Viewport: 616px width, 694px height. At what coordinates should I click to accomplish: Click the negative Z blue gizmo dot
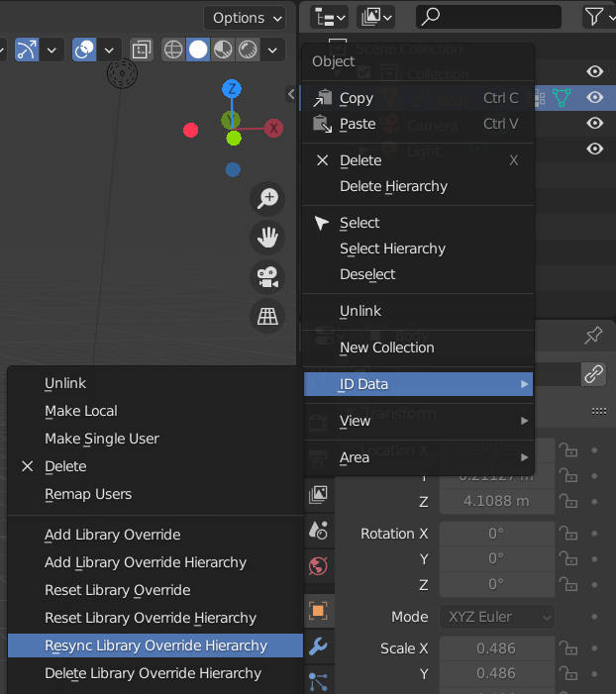tap(233, 169)
